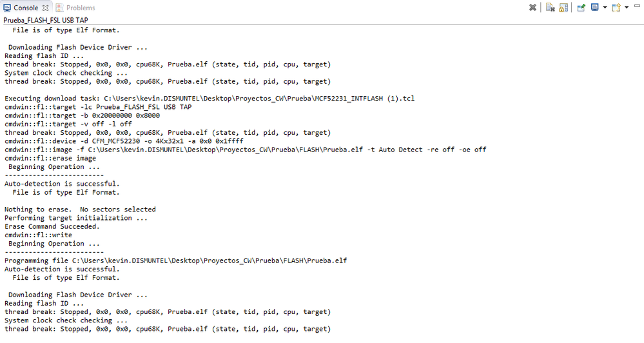Click the 'Erase Command Succeeded.' line
The width and height of the screenshot is (644, 343).
(52, 226)
